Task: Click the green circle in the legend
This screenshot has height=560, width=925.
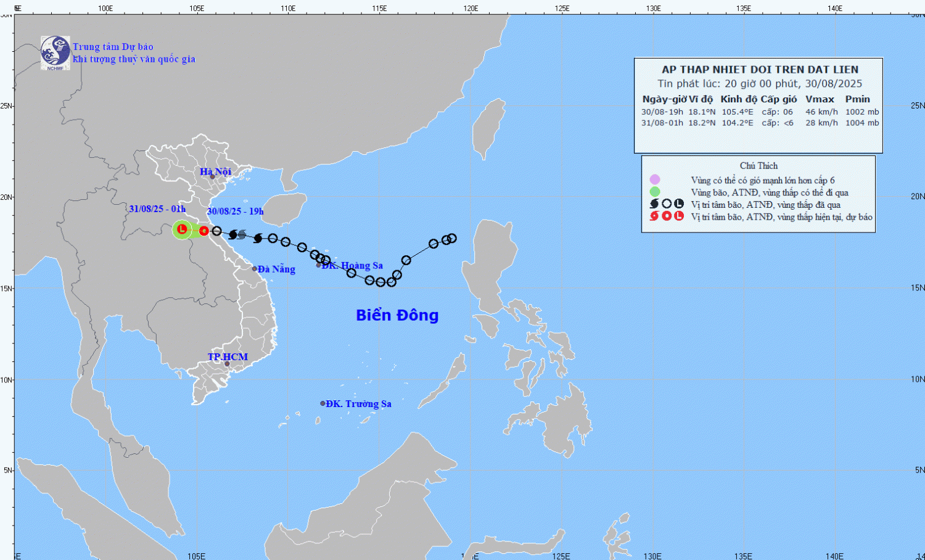Action: point(654,192)
